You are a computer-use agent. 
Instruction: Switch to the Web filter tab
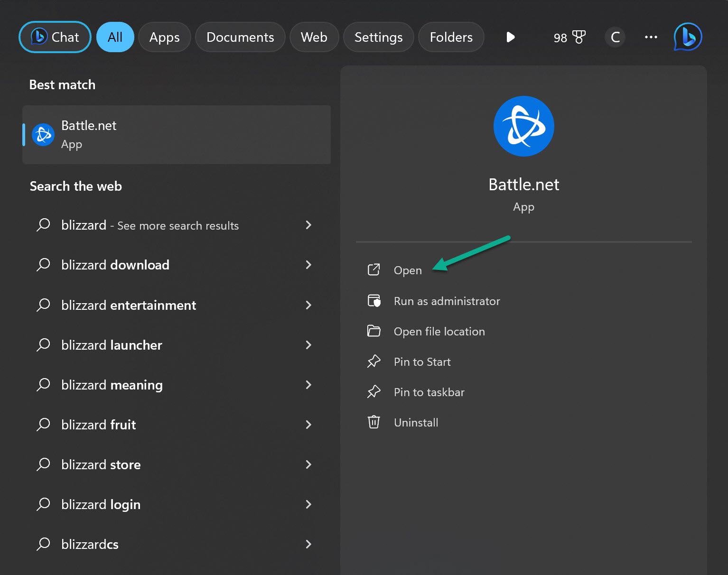(x=314, y=37)
